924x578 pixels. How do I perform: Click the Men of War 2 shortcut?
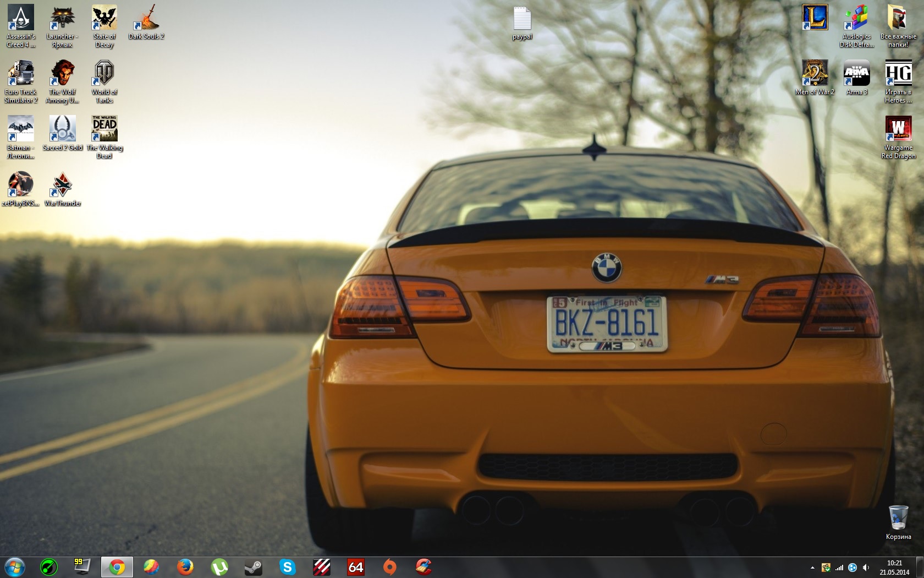tap(815, 78)
